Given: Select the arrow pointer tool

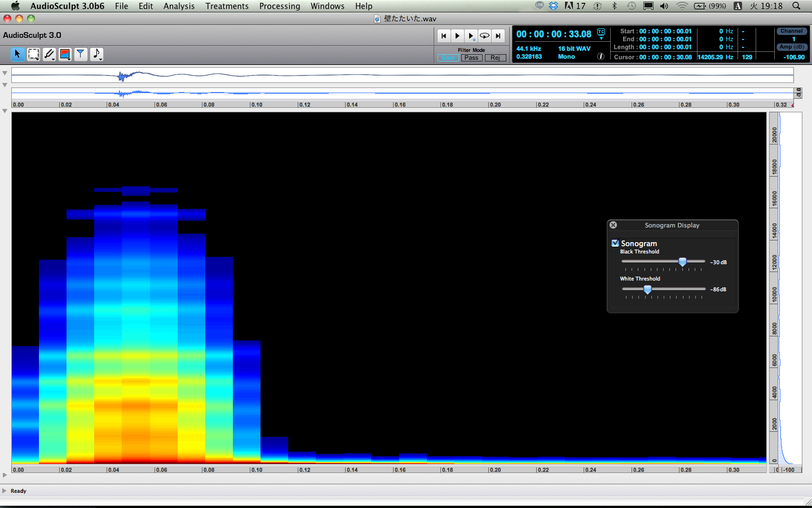Looking at the screenshot, I should [17, 54].
